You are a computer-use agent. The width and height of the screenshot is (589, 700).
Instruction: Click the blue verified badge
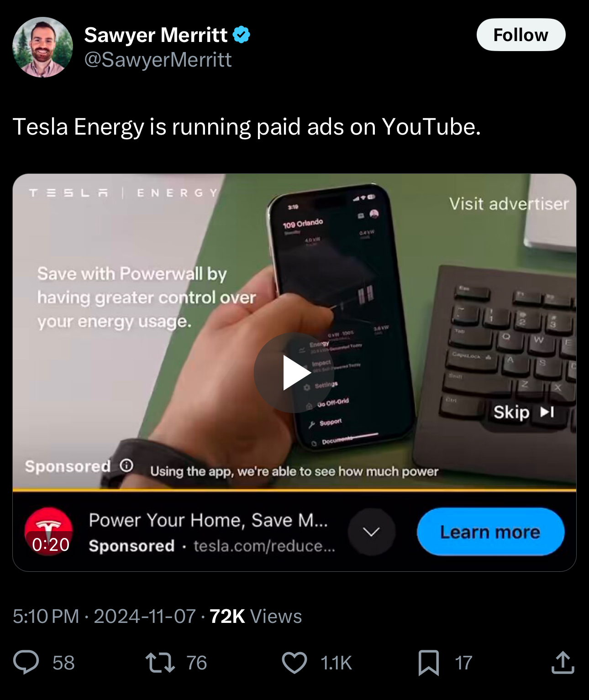[x=241, y=35]
